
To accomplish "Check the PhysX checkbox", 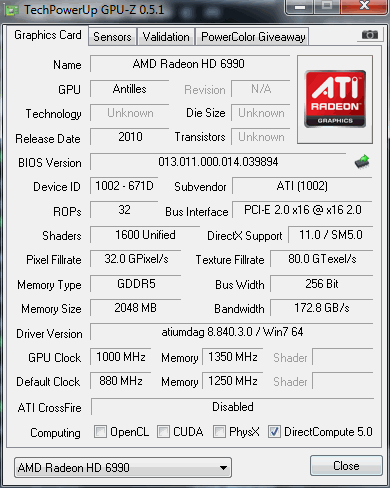I will coord(219,431).
